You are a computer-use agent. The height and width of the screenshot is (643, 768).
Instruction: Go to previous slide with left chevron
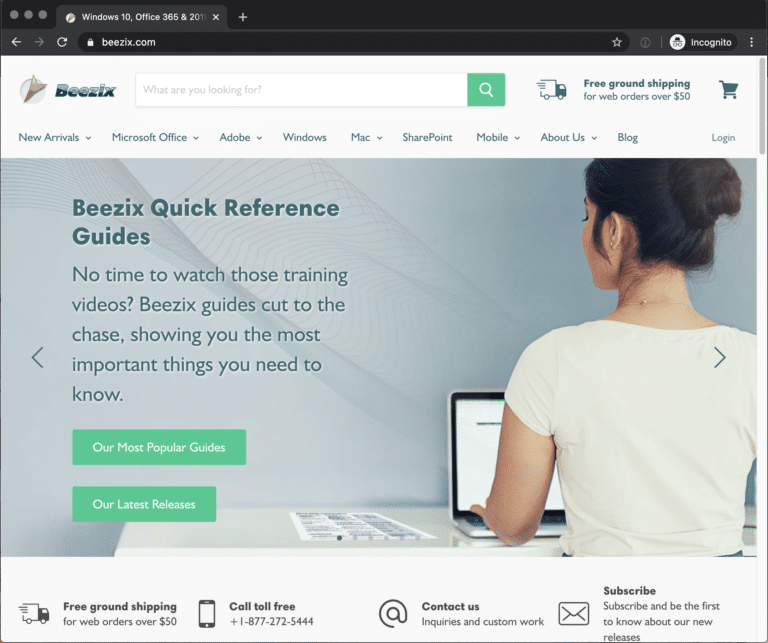click(38, 357)
